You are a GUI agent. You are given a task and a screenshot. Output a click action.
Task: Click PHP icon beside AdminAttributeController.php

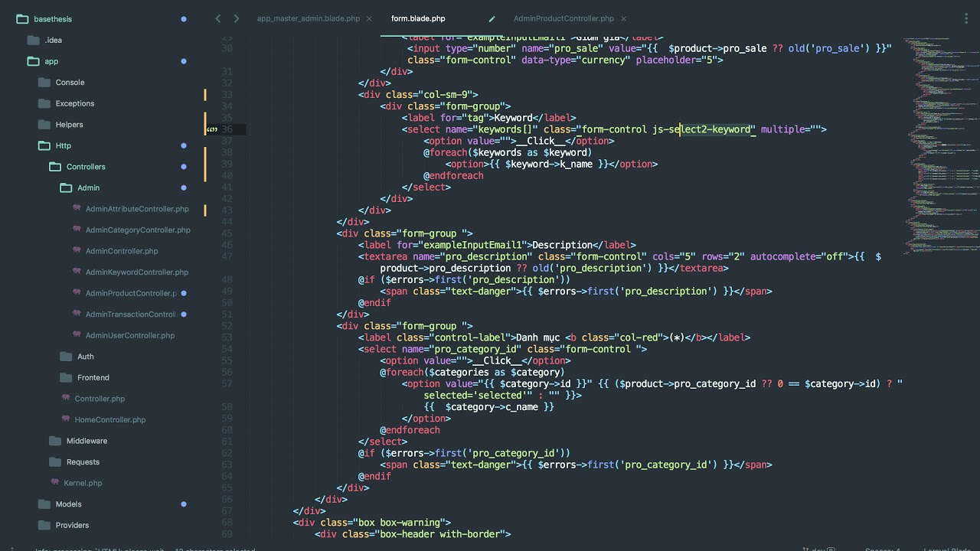(77, 208)
